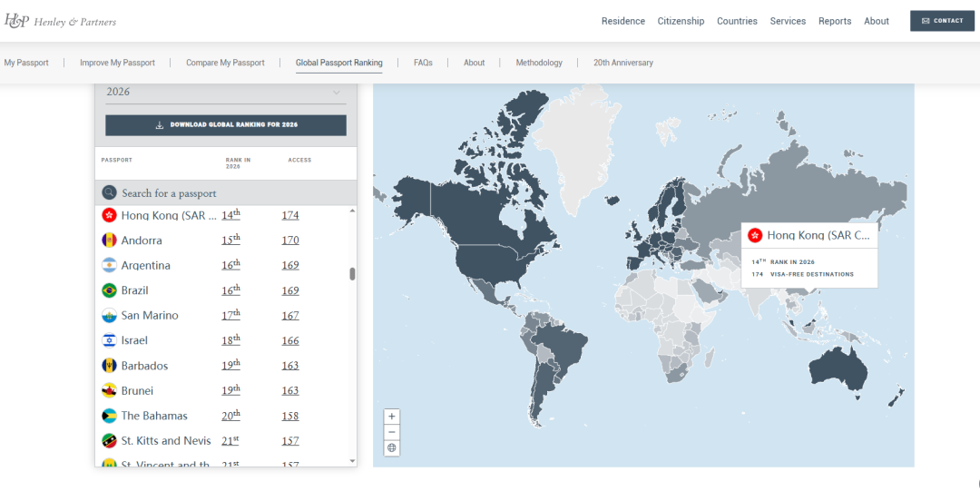The height and width of the screenshot is (491, 980).
Task: Open the FAQs tab
Action: (x=423, y=63)
